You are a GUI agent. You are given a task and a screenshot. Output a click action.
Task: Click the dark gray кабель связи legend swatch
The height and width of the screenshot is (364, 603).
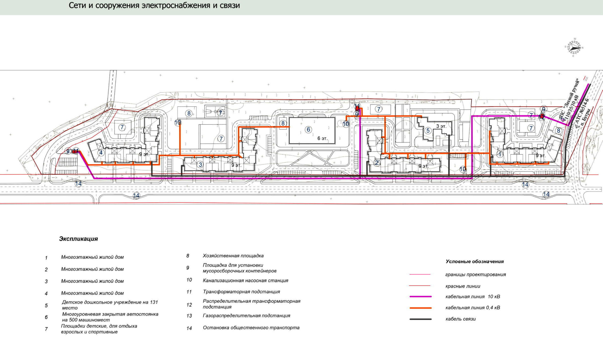[420, 319]
